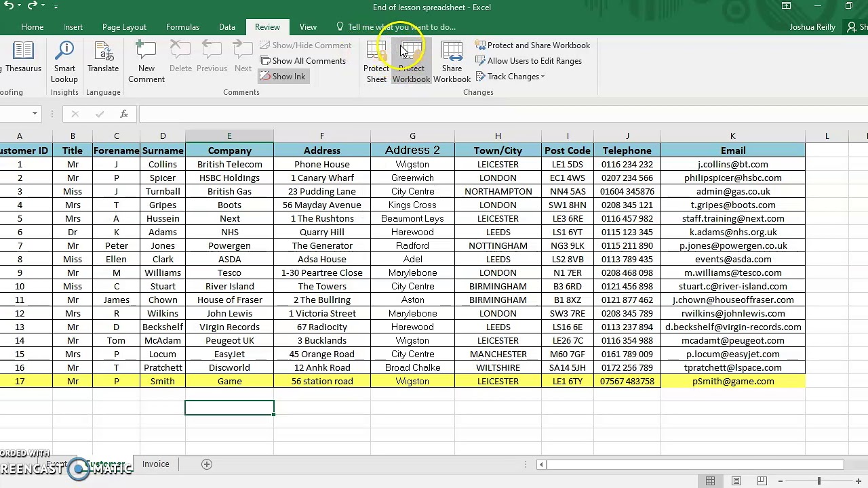Click Protect Workbook
This screenshot has height=488, width=868.
click(x=411, y=62)
